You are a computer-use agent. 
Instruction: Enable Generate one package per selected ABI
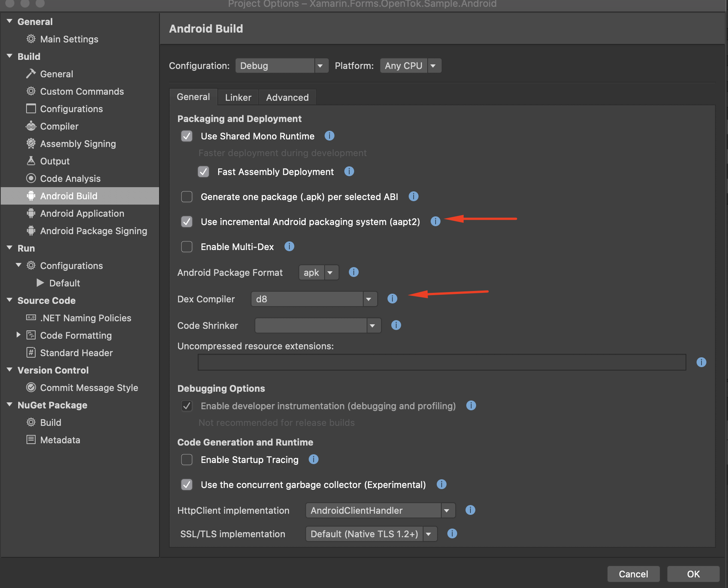click(187, 197)
